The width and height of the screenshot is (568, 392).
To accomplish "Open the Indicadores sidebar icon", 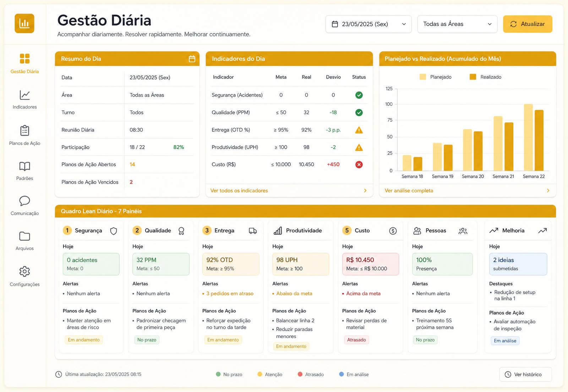I will (x=24, y=95).
